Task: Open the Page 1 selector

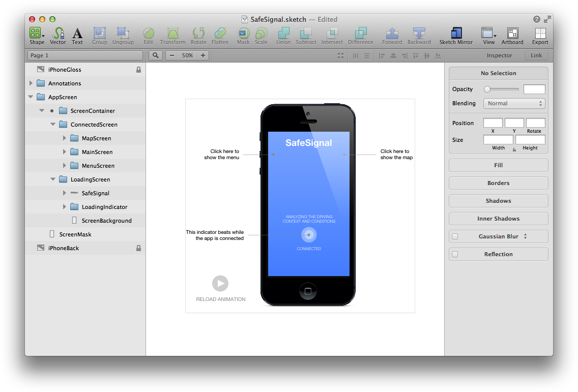Action: [x=85, y=55]
